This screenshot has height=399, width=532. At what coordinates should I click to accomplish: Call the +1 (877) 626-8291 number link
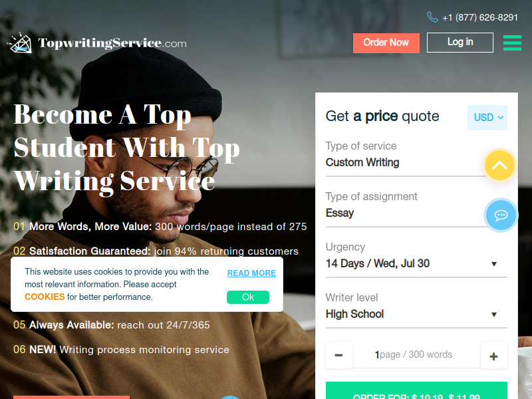[480, 17]
